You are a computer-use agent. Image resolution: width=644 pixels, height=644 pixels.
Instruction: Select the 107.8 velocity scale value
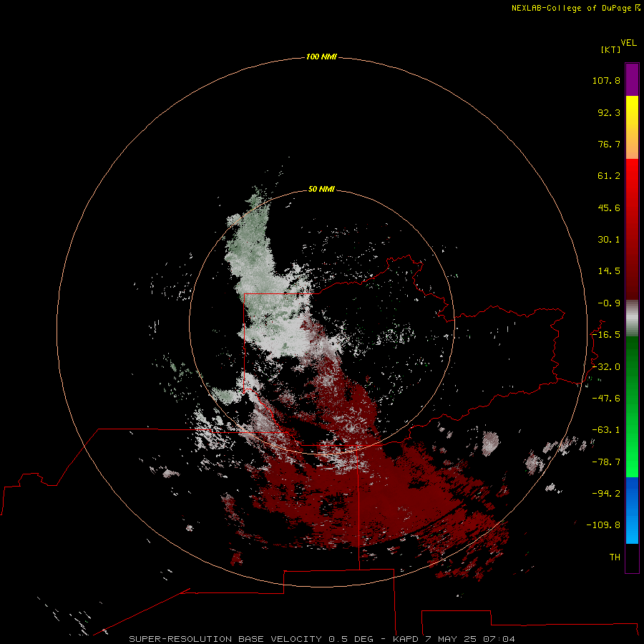click(606, 80)
